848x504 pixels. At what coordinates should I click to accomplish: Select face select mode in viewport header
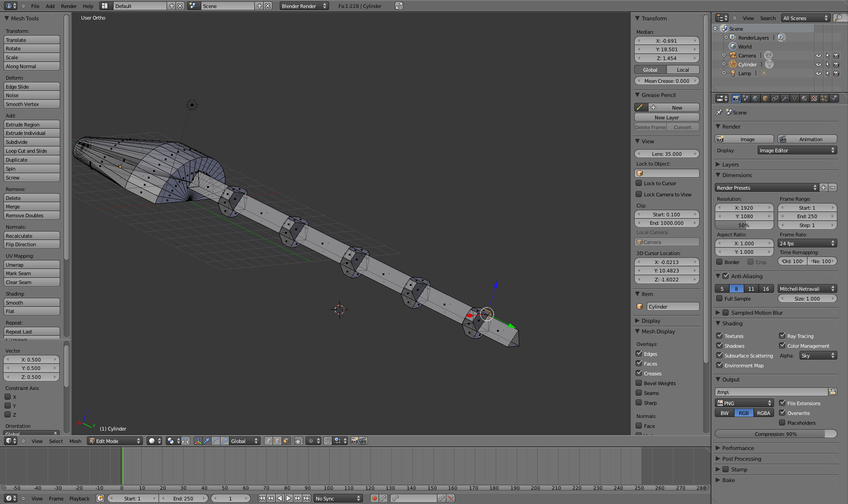[285, 441]
